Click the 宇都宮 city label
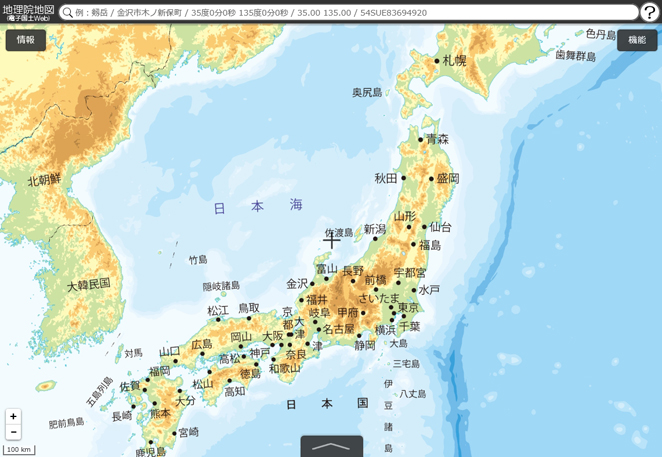 [x=410, y=272]
